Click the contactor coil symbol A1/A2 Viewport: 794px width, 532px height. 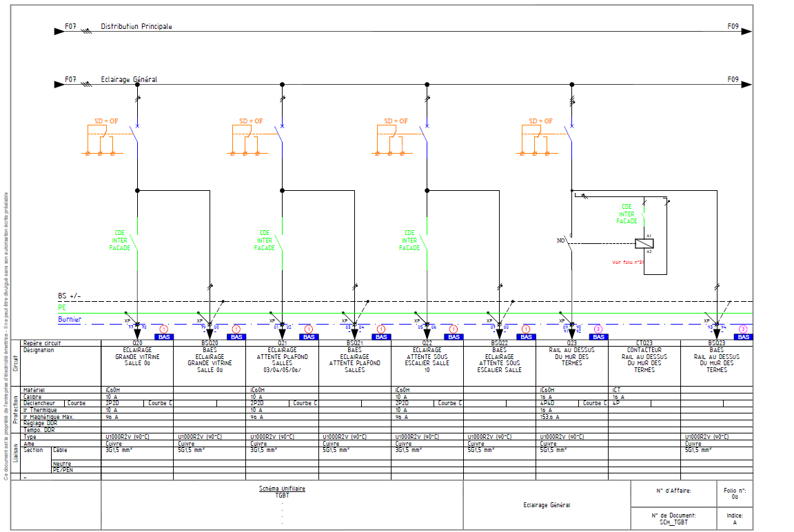pos(644,243)
